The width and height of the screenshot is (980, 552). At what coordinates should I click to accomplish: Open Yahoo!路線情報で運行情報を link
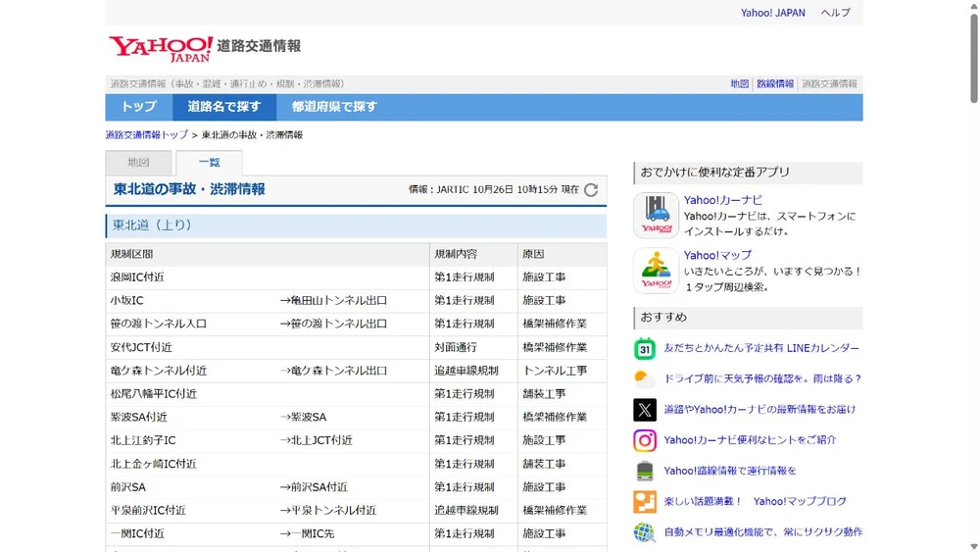click(730, 471)
